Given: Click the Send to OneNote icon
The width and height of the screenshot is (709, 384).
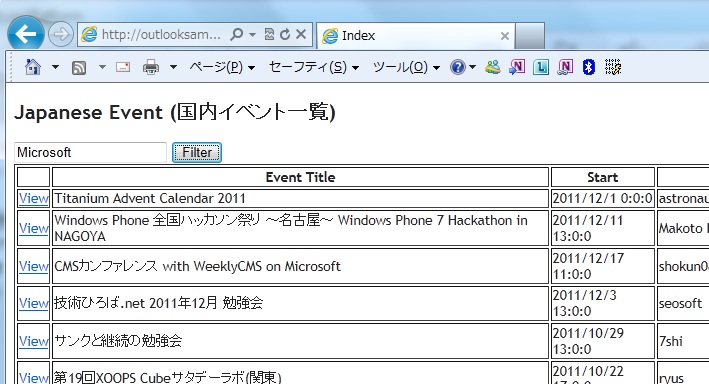Looking at the screenshot, I should point(517,67).
